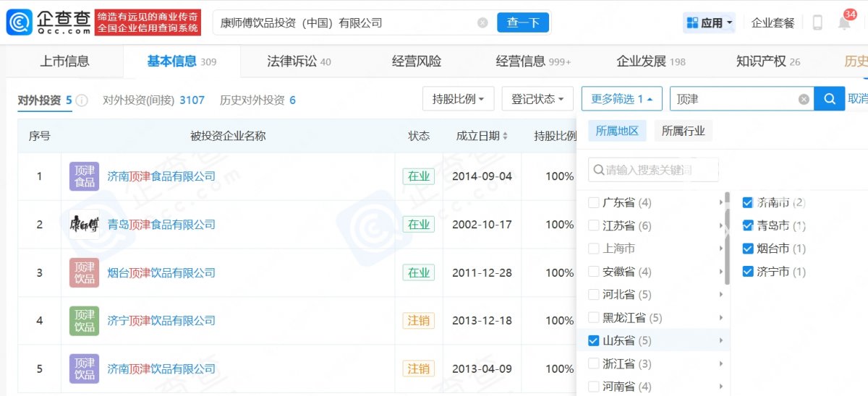
Task: Click the province list scrollbar
Action: (727, 238)
